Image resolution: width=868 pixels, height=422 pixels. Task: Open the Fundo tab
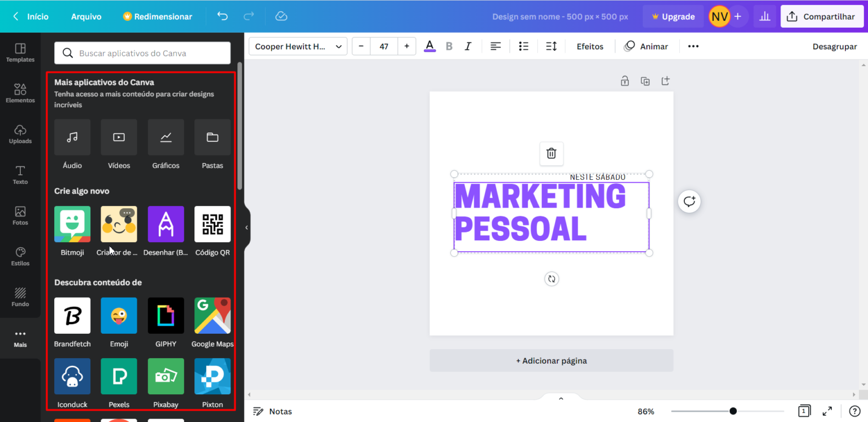point(20,297)
